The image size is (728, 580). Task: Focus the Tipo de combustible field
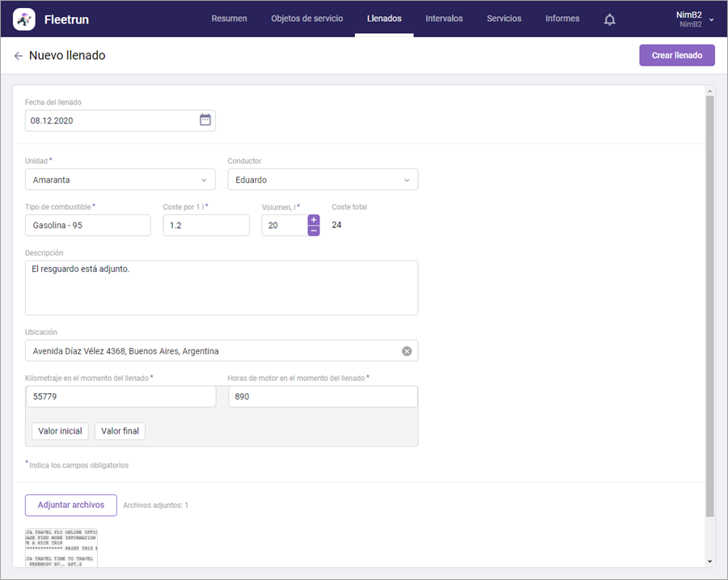[87, 225]
